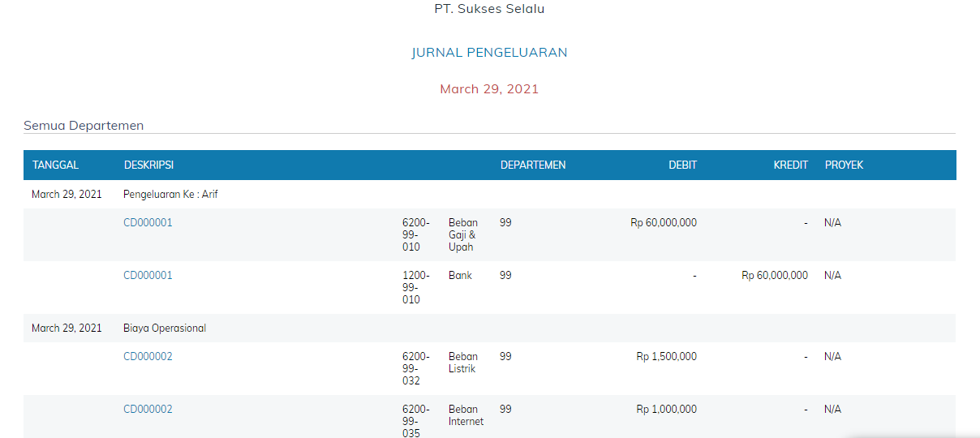Screen dimensions: 980x438
Task: Click the Beban Internet account name
Action: point(466,415)
